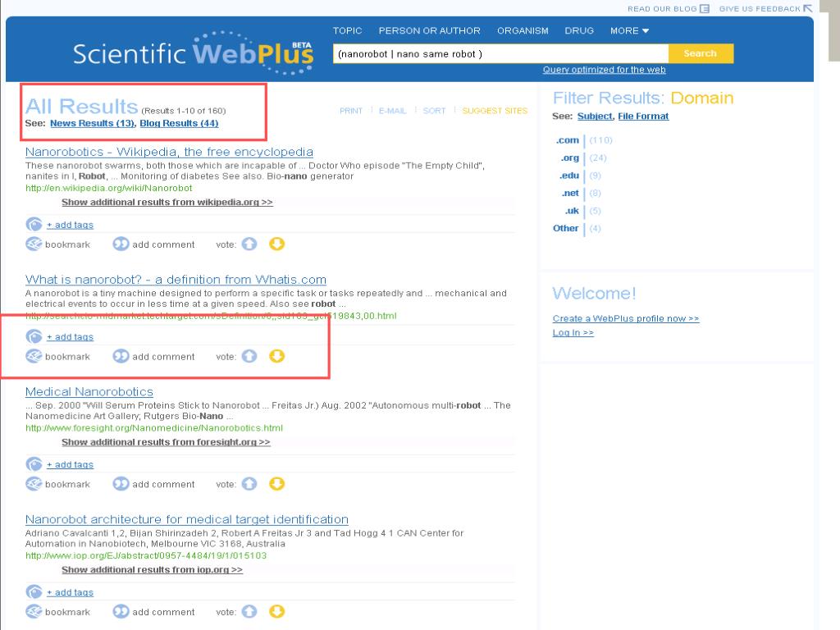Screen dimensions: 840x630
Task: Expand the MORE search category dropdown
Action: pyautogui.click(x=629, y=30)
